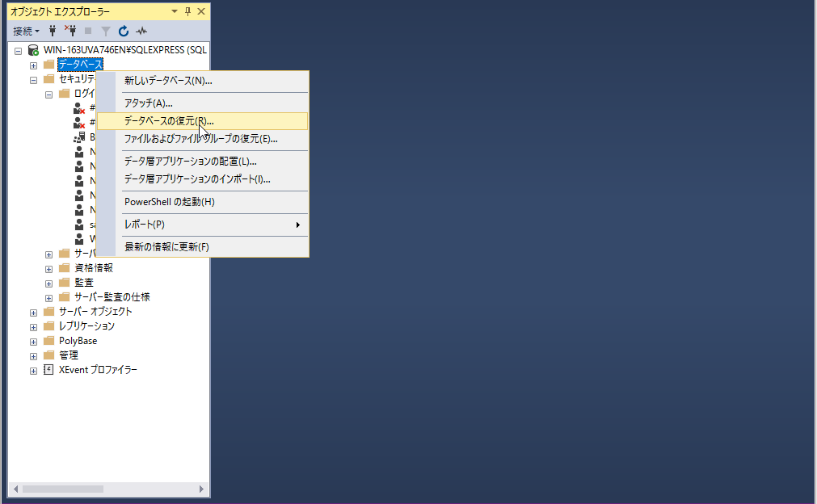Expand the サーバー オブジェクト node
This screenshot has width=817, height=504.
(33, 312)
